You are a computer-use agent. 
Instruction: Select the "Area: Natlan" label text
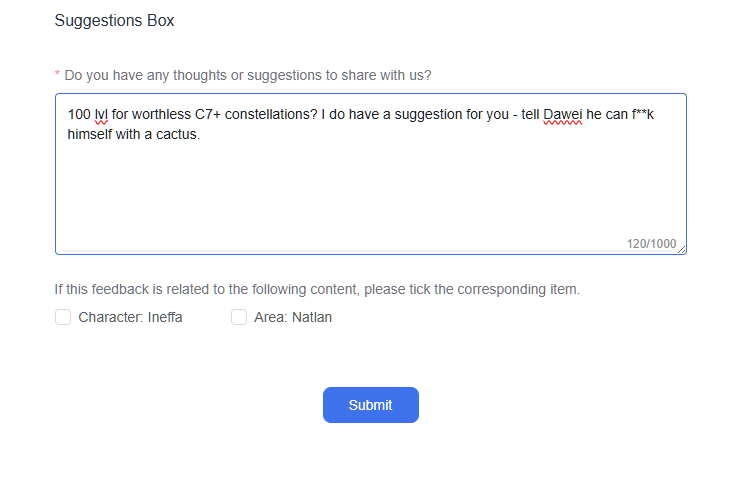pos(295,318)
